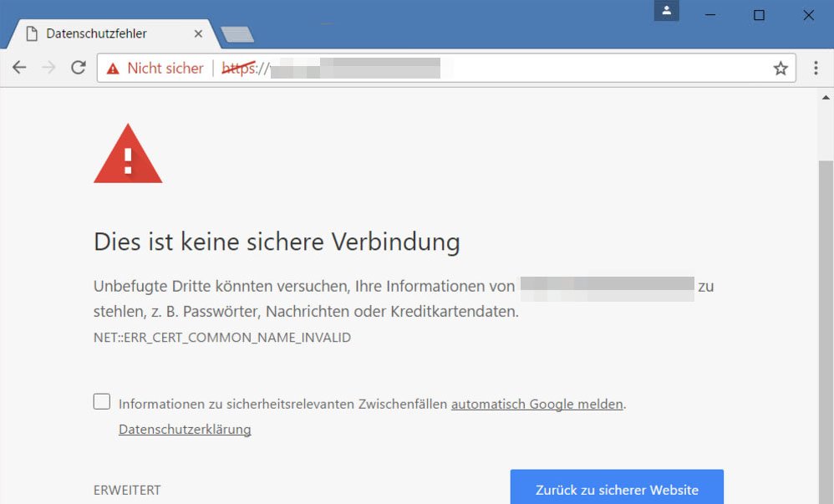This screenshot has width=834, height=504.
Task: Click the 'Nicht sicher' security label
Action: point(165,69)
